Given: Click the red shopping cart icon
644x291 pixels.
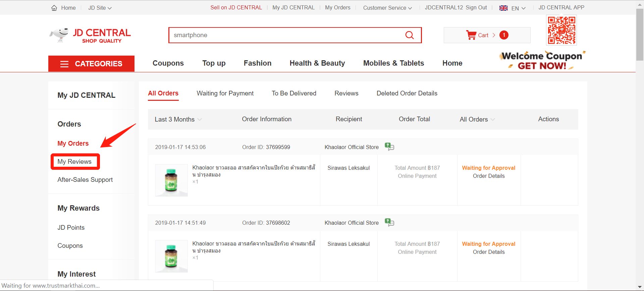Looking at the screenshot, I should pos(471,35).
